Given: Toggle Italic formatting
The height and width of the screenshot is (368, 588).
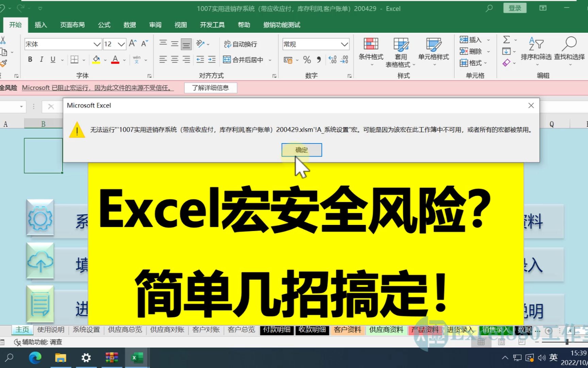Looking at the screenshot, I should [x=41, y=60].
